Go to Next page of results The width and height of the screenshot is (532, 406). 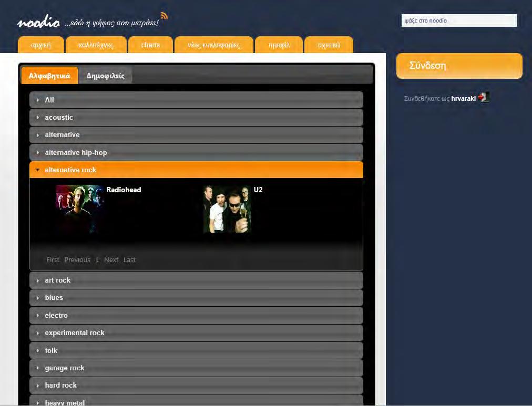(x=111, y=259)
